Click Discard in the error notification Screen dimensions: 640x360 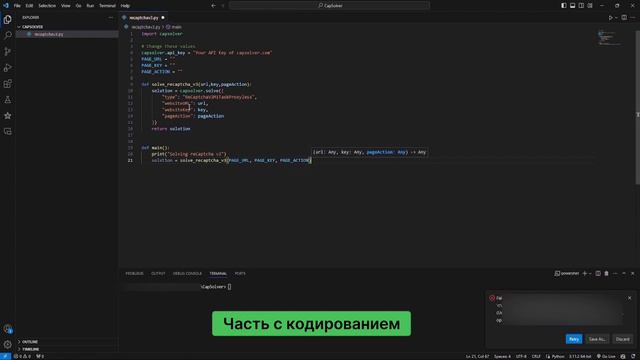622,339
